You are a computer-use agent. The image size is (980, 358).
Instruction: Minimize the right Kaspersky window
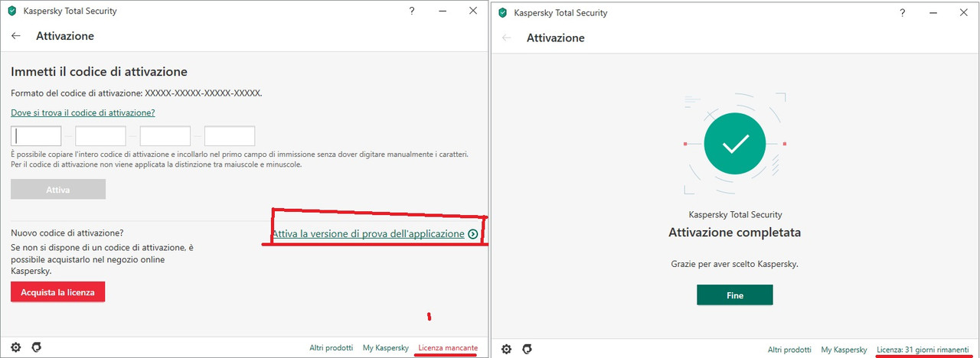pos(933,13)
